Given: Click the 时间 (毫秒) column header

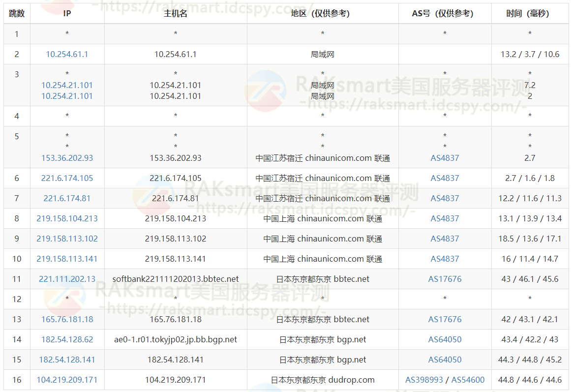Looking at the screenshot, I should click(530, 14).
